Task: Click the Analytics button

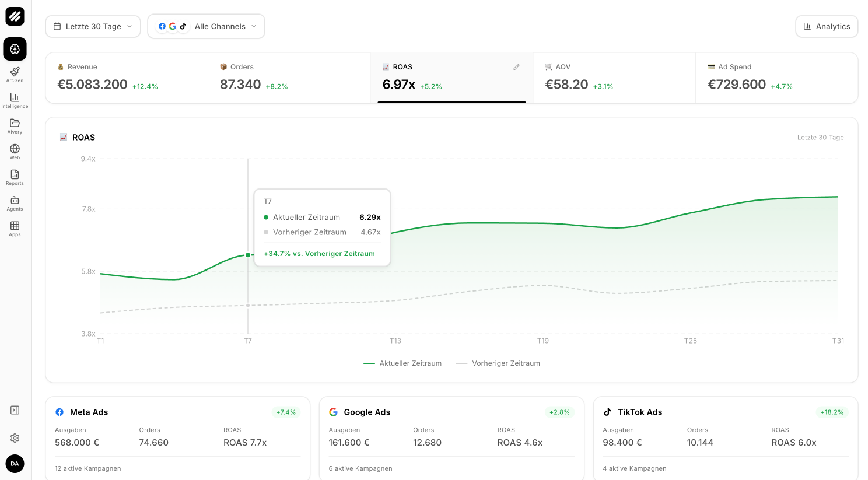Action: pyautogui.click(x=826, y=26)
